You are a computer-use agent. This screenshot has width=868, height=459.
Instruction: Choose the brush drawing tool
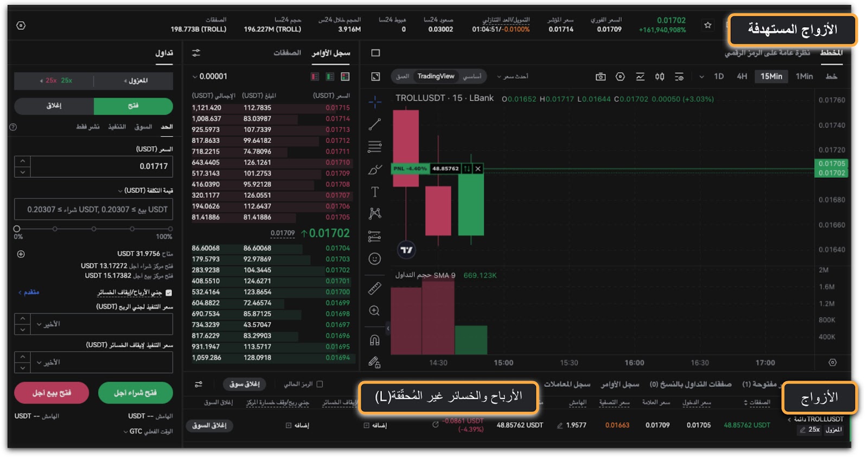coord(375,170)
